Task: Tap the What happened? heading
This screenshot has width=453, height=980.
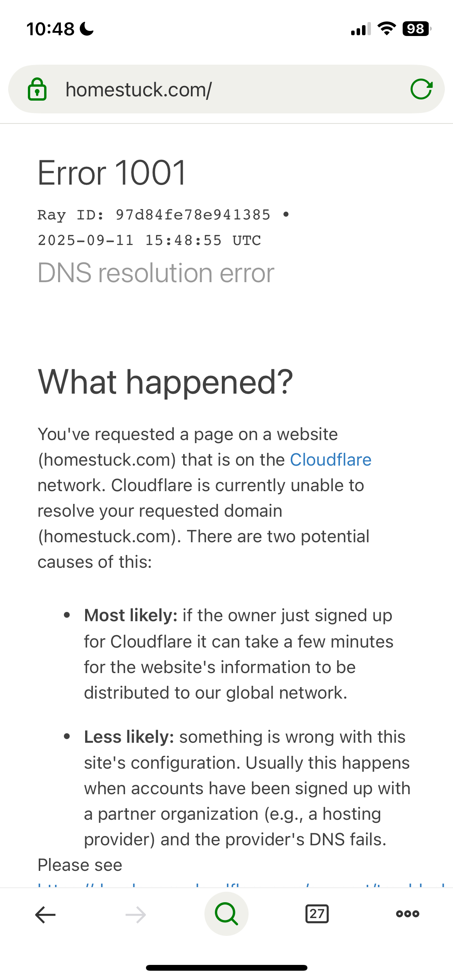Action: (165, 382)
